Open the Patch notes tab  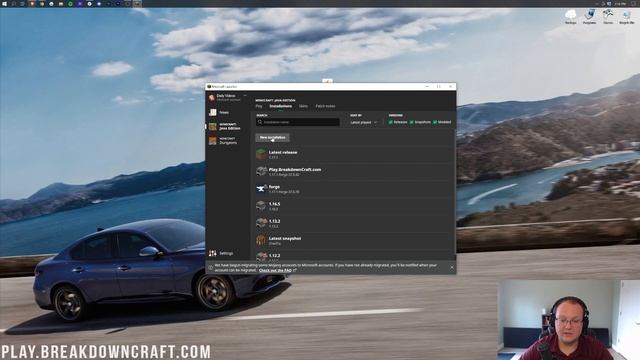click(325, 106)
